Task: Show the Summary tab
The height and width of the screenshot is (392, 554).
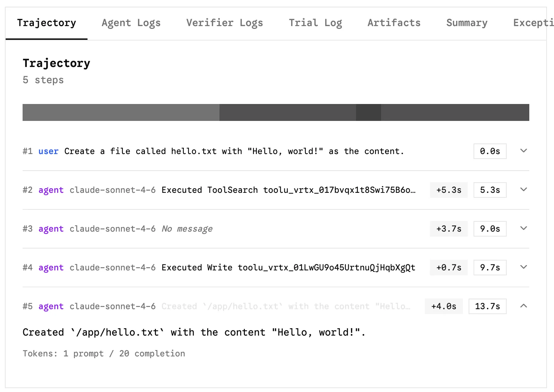Action: [466, 23]
